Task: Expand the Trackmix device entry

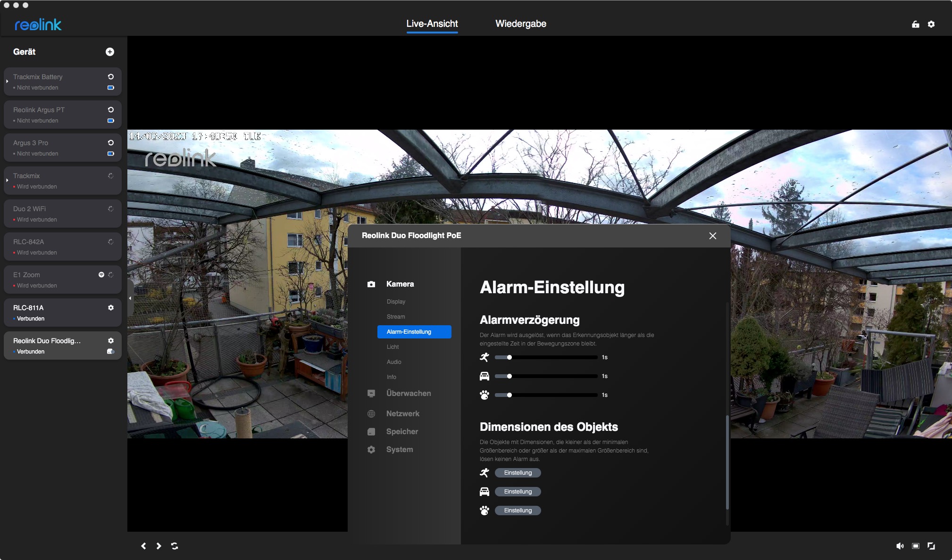Action: coord(7,181)
